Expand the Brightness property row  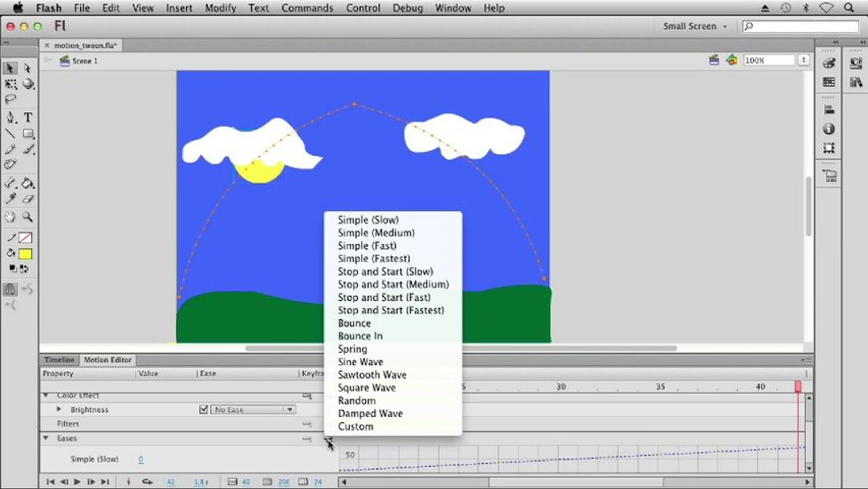pyautogui.click(x=59, y=410)
